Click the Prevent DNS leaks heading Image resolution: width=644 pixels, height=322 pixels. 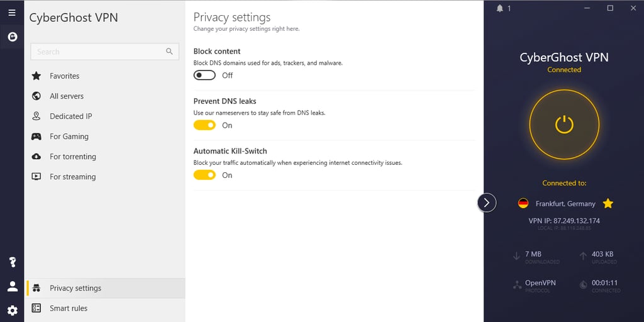[x=225, y=101]
